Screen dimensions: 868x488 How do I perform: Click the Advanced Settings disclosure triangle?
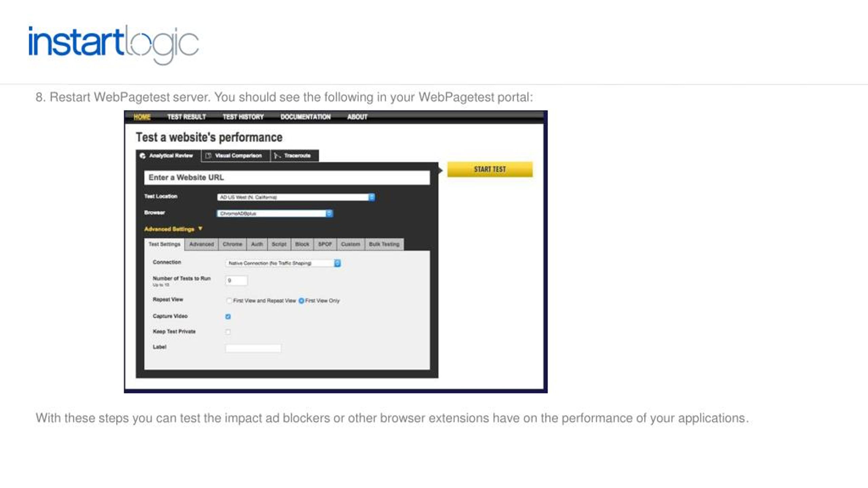[x=200, y=228]
